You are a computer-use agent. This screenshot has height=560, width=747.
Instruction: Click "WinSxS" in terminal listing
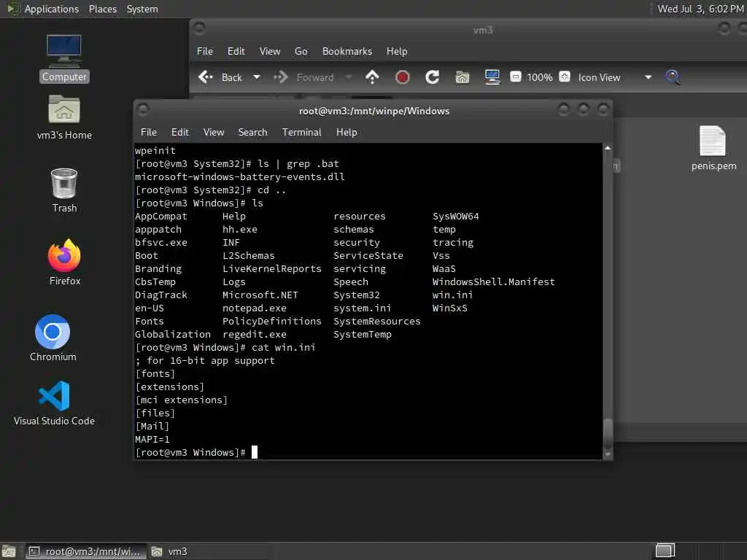click(x=449, y=308)
